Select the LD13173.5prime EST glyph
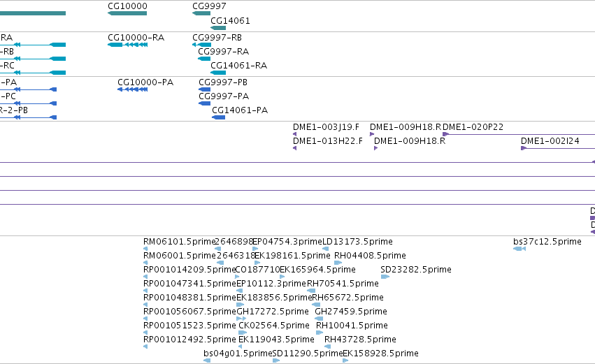This screenshot has width=595, height=364. coord(326,249)
